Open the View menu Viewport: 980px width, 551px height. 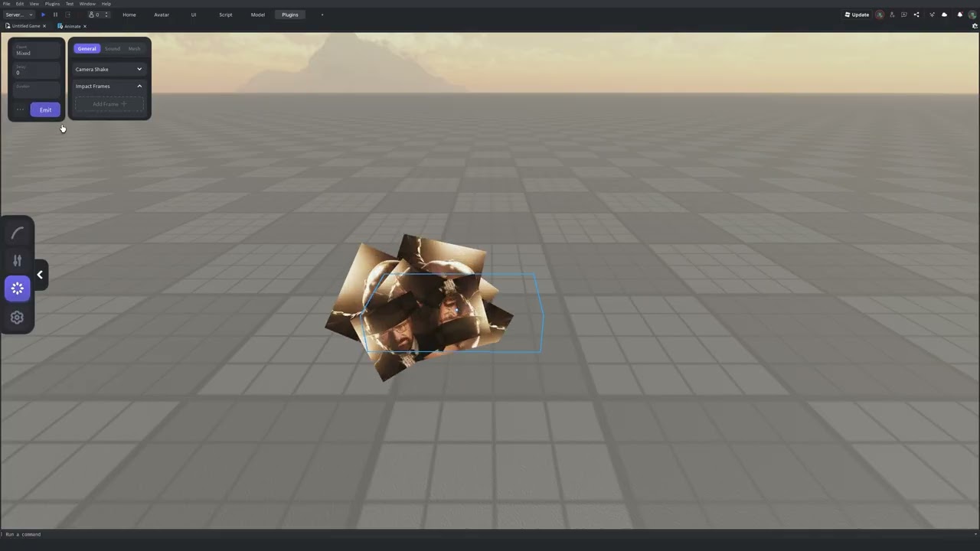(34, 4)
